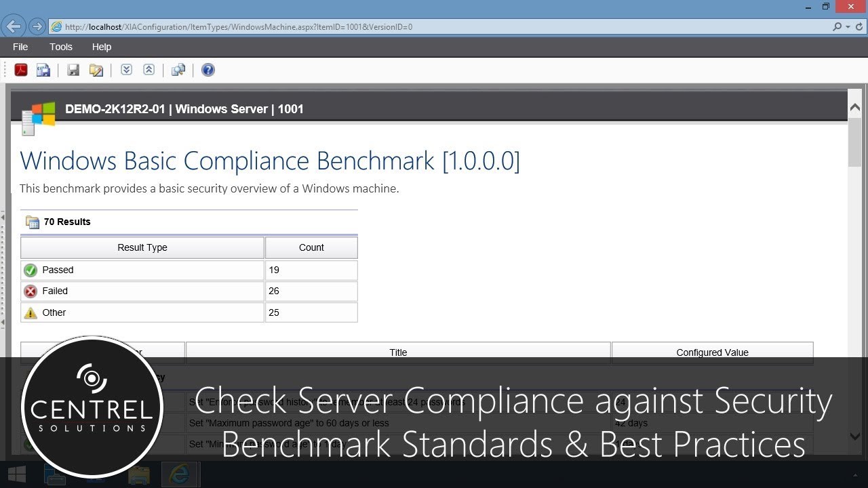The image size is (868, 488).
Task: Export the report to PDF
Action: point(21,70)
